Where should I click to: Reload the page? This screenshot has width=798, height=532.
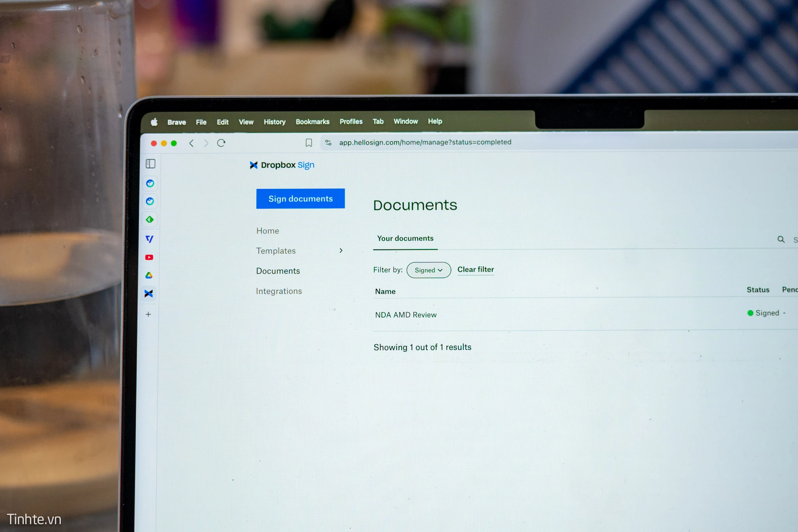point(221,143)
